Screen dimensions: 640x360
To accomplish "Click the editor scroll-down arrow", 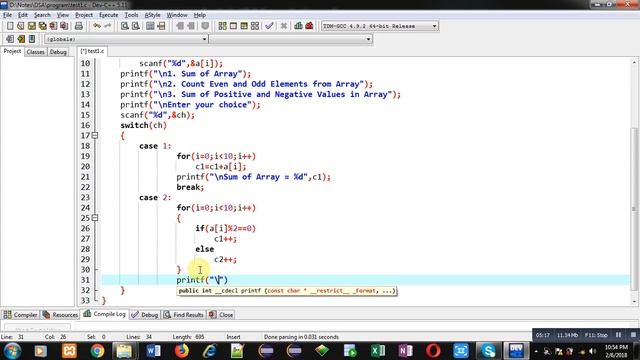I will pyautogui.click(x=634, y=302).
